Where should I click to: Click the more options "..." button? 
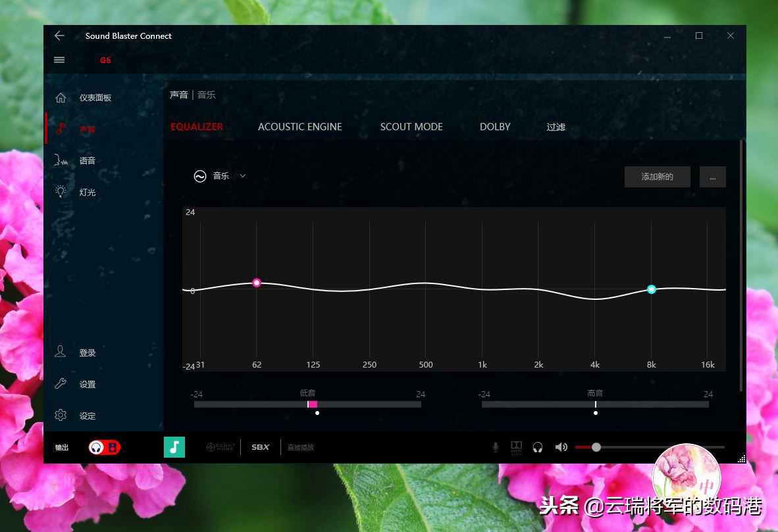pos(712,177)
